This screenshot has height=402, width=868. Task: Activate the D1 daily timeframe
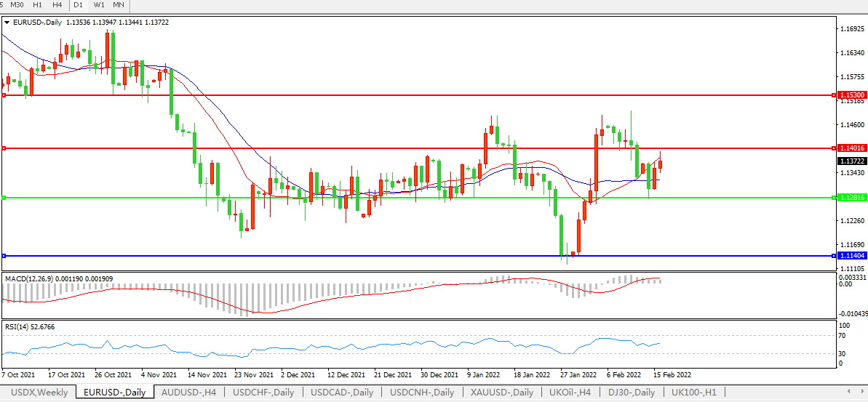[78, 5]
